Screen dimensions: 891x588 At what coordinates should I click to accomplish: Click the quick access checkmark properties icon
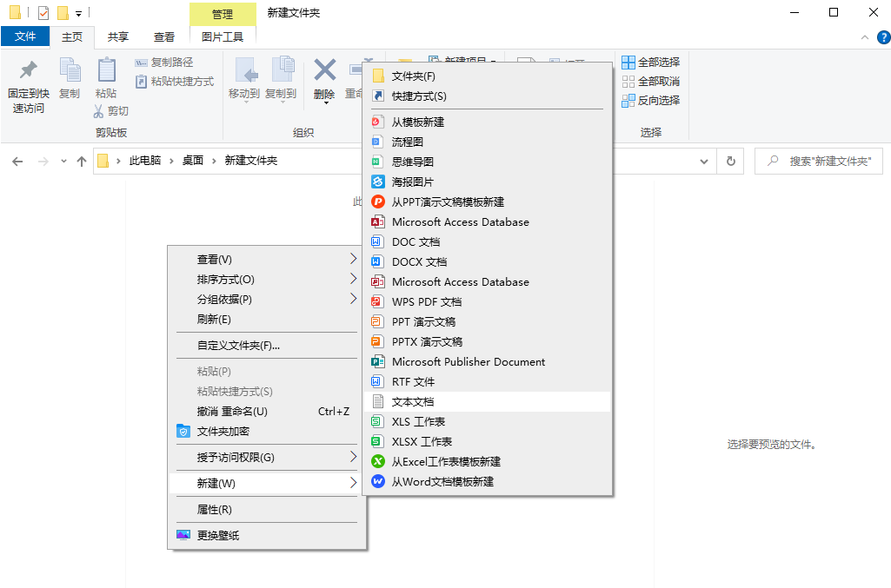43,13
